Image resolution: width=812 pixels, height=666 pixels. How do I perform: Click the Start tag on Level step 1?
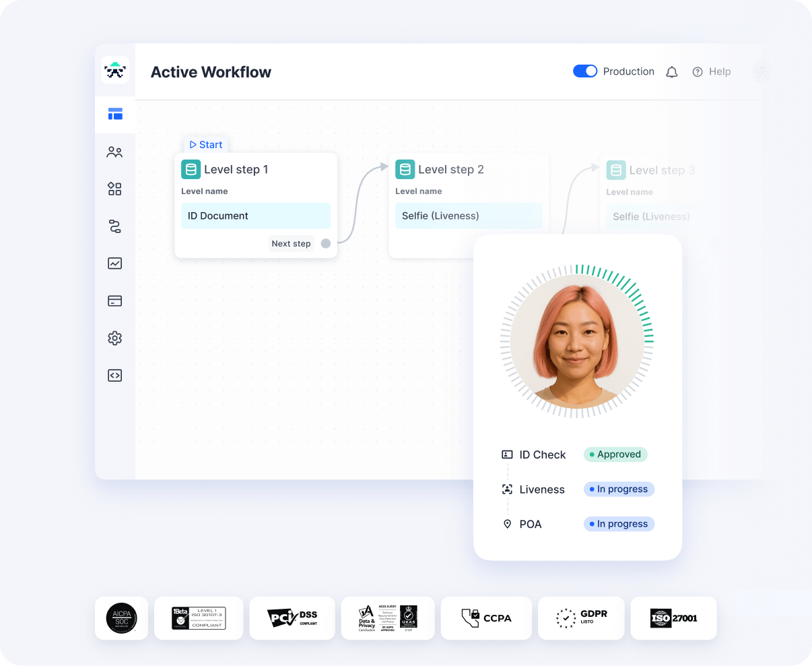(x=206, y=145)
